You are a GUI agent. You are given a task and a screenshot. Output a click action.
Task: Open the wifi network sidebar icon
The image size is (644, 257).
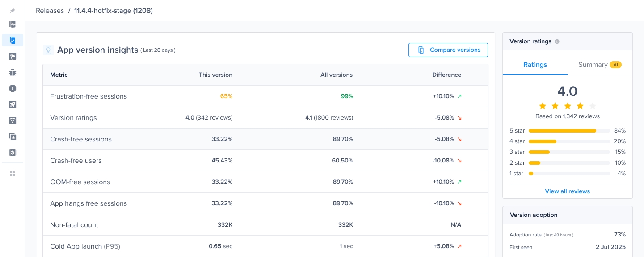[13, 120]
